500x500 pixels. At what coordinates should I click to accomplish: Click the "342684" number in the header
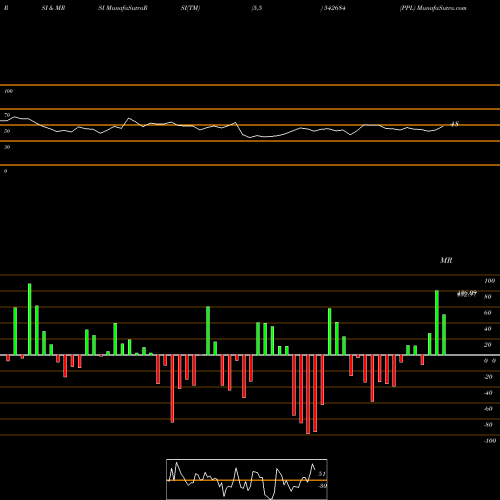pyautogui.click(x=335, y=8)
